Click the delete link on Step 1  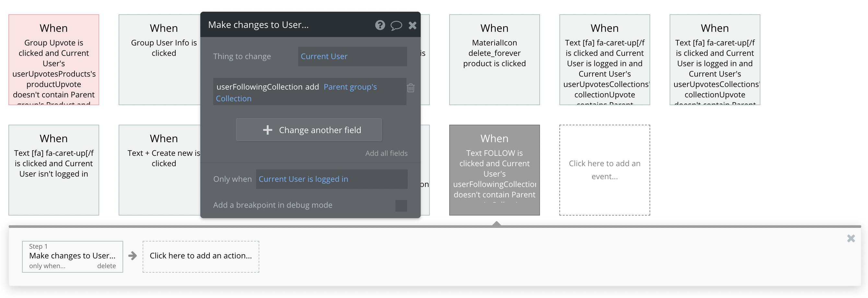point(107,266)
